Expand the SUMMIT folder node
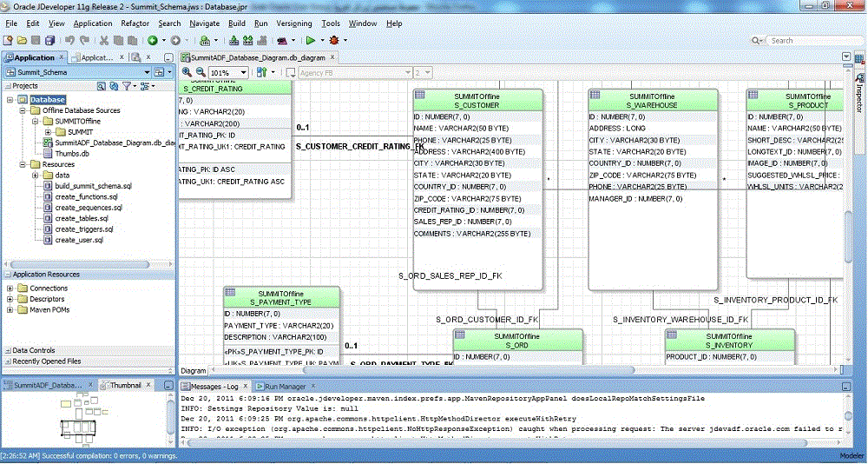This screenshot has height=464, width=868. pyautogui.click(x=48, y=131)
